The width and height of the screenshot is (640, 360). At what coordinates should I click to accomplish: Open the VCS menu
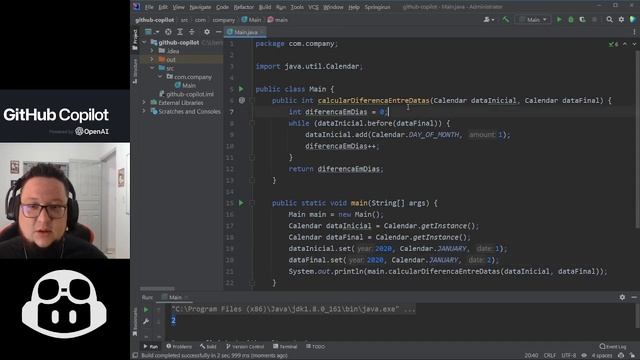tap(313, 7)
